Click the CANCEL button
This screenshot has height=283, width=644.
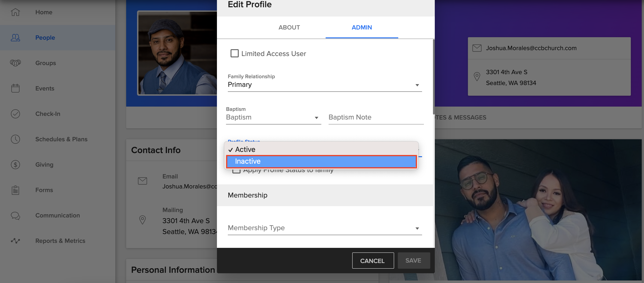pyautogui.click(x=373, y=261)
